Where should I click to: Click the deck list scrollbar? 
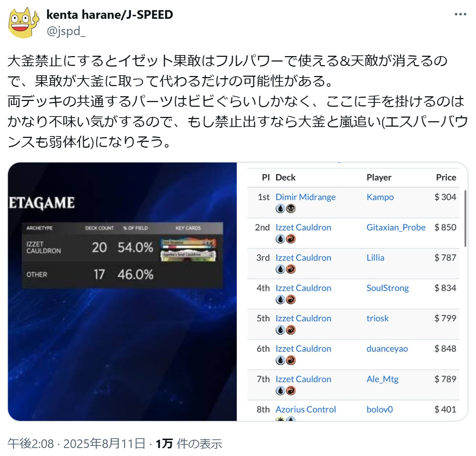(x=465, y=218)
